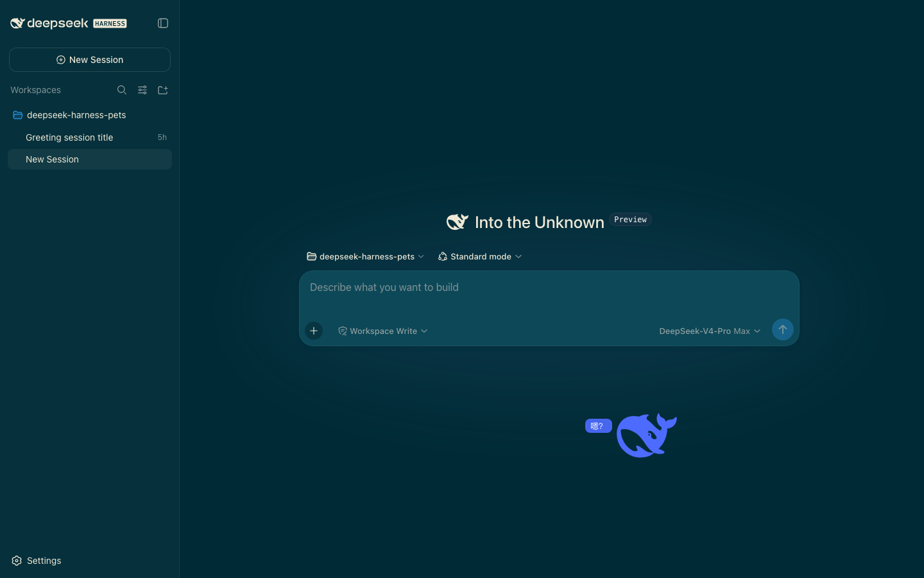
Task: Click the Workspaces section label
Action: coord(36,90)
